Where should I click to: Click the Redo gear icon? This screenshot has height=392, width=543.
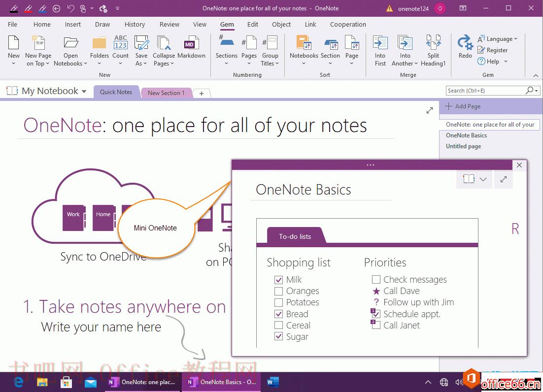point(465,42)
